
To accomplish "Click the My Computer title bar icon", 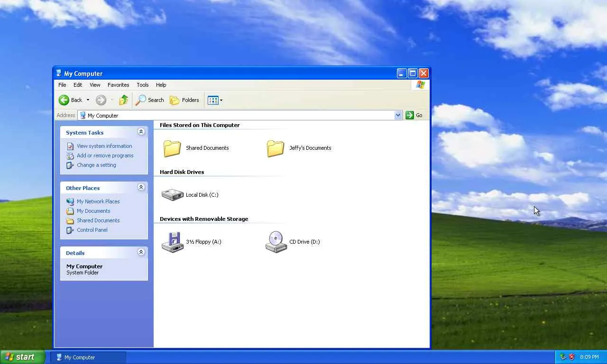I will coord(59,73).
